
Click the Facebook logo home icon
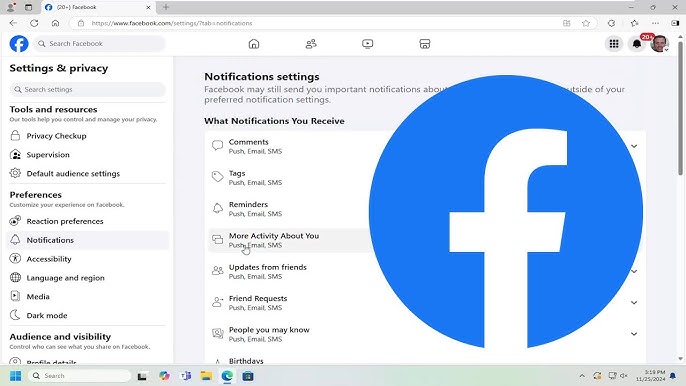[x=19, y=44]
